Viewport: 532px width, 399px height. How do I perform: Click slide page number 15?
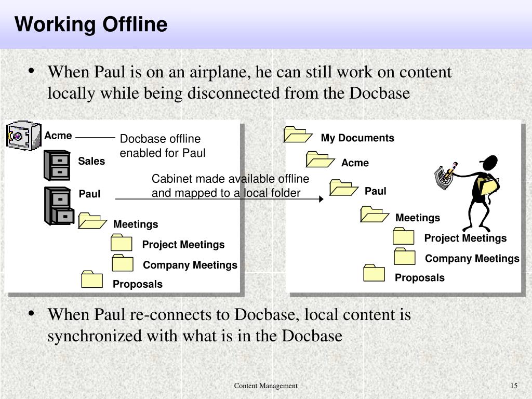point(514,386)
